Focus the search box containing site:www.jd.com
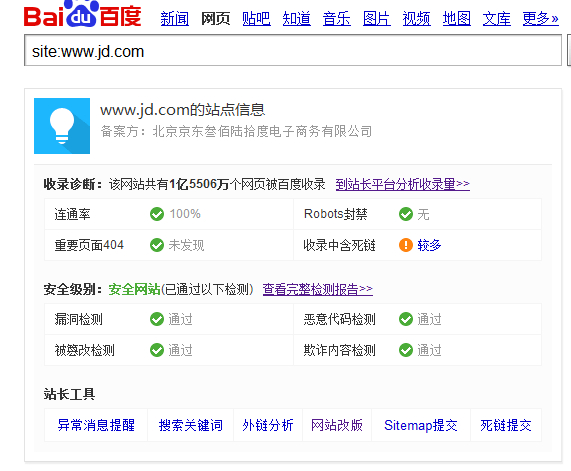The width and height of the screenshot is (571, 471). click(x=293, y=50)
